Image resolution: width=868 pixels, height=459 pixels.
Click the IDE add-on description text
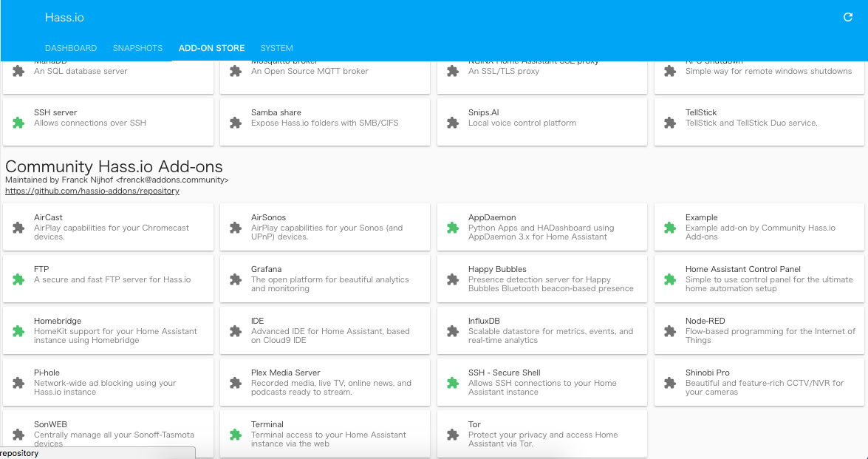[x=330, y=336]
